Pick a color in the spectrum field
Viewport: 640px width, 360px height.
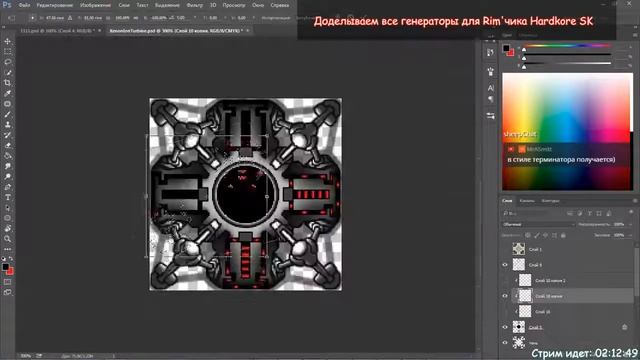click(567, 131)
